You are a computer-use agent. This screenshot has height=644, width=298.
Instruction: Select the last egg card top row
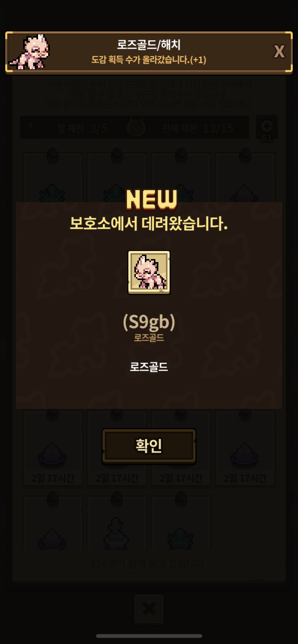(245, 178)
